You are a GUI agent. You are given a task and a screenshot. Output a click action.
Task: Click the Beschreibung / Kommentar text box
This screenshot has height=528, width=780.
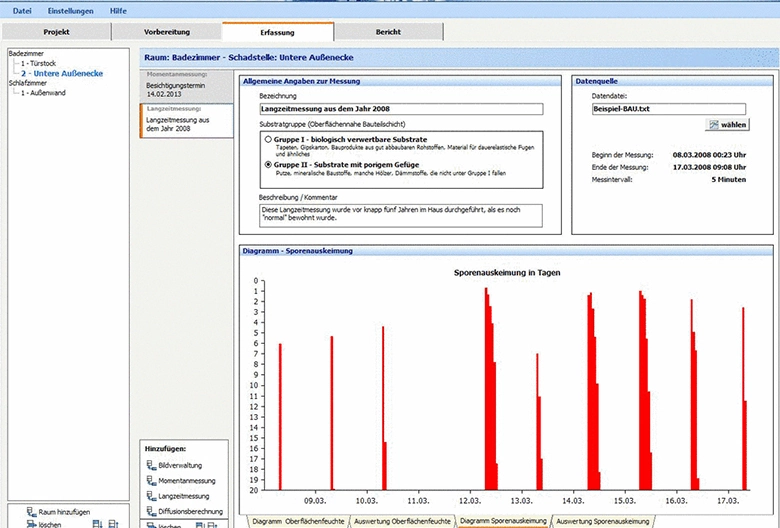click(x=399, y=215)
